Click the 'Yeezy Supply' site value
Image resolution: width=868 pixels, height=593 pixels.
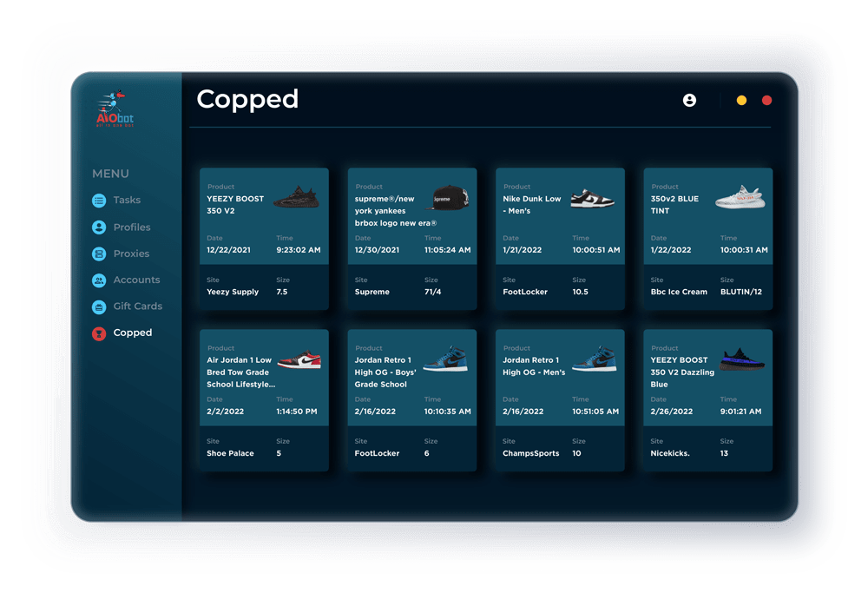[x=233, y=292]
